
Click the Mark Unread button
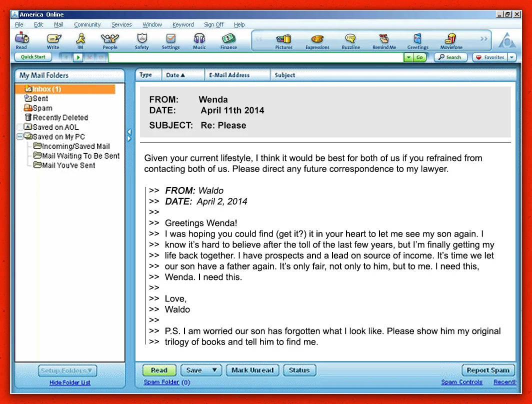[252, 370]
